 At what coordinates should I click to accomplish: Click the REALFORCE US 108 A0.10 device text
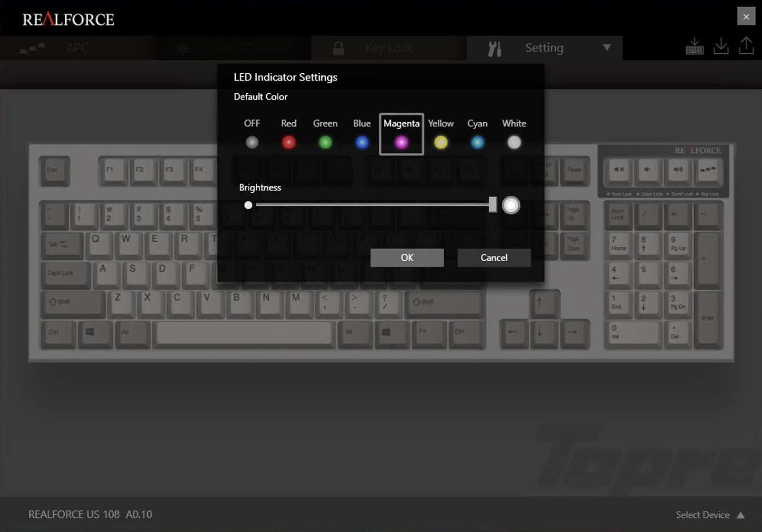coord(90,514)
